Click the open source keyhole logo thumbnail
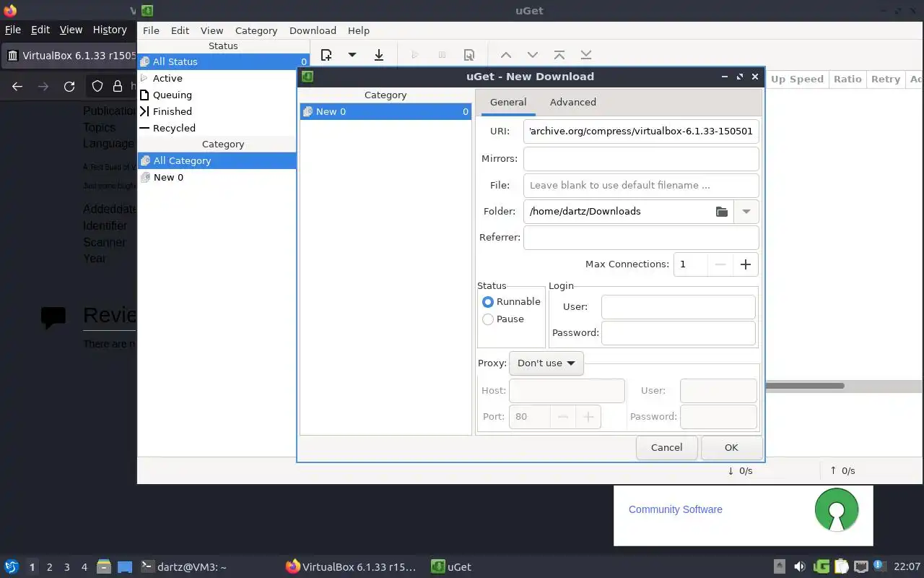Screen dimensions: 924x578 tap(837, 510)
